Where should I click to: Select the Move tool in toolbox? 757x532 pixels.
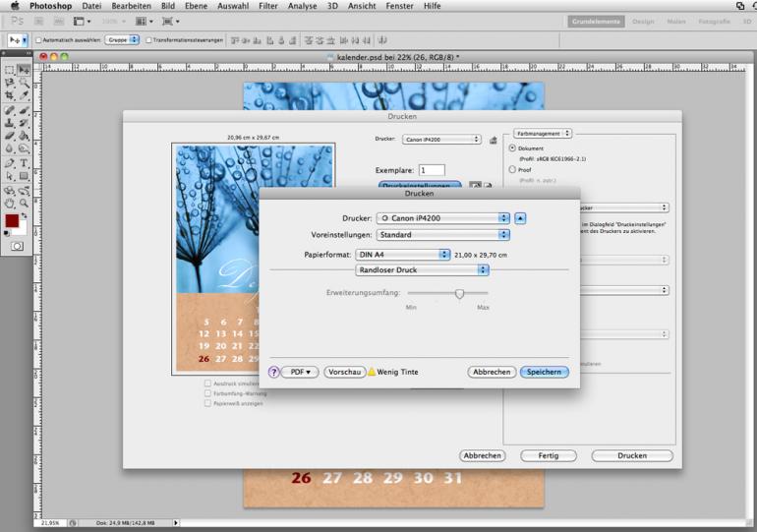point(24,70)
